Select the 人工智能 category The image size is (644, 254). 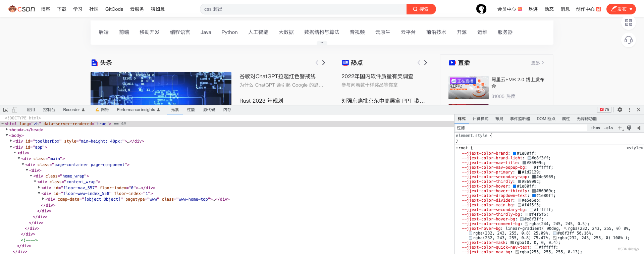coord(258,32)
